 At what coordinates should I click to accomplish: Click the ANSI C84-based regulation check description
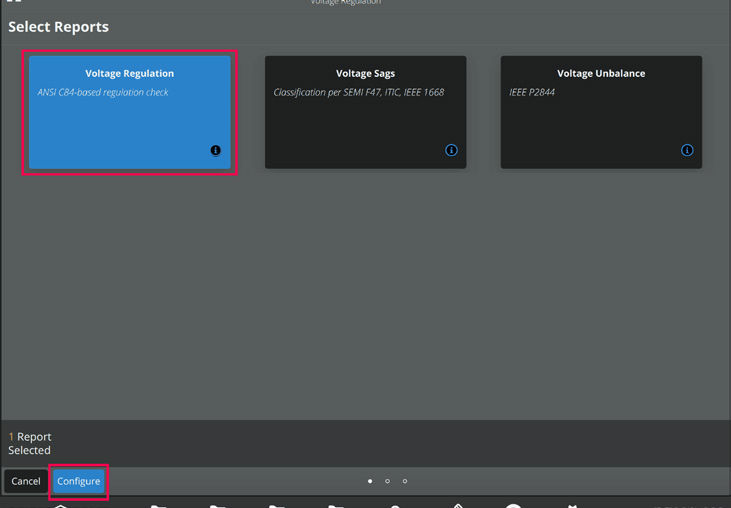tap(103, 92)
